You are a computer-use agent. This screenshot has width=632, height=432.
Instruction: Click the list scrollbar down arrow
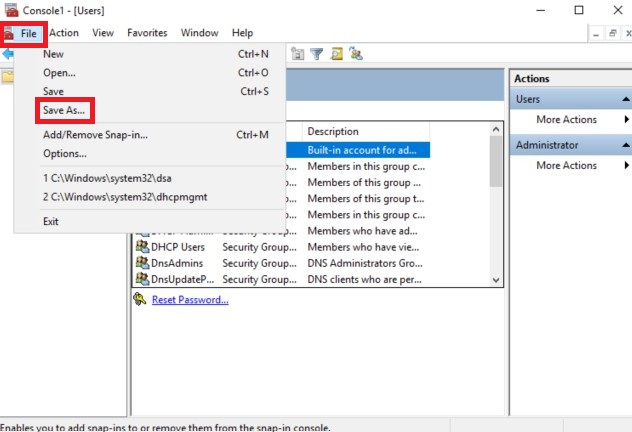point(496,280)
